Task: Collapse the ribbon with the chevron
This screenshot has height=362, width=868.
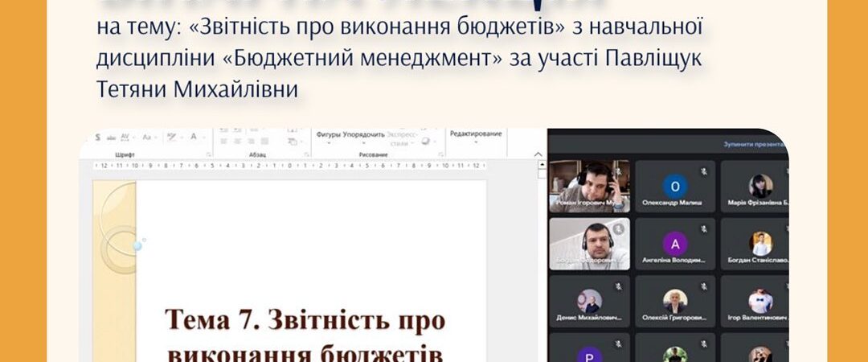Action: point(538,154)
